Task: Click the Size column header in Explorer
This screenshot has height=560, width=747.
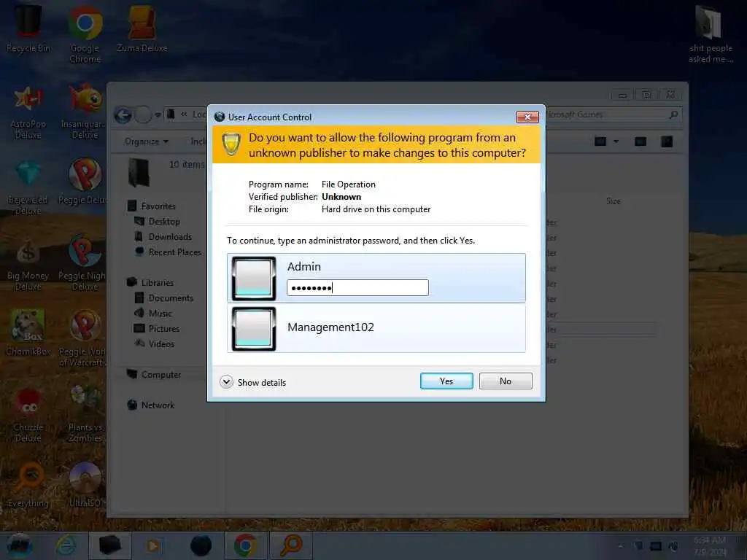Action: [x=613, y=201]
